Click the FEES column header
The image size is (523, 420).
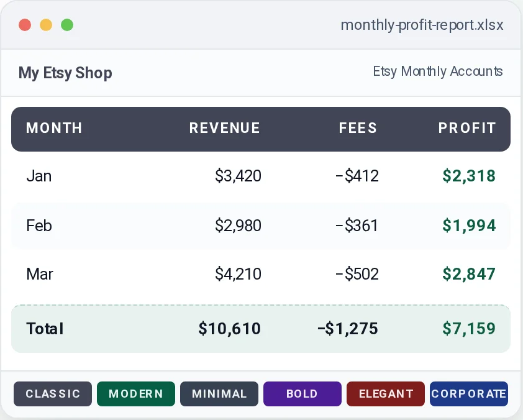[358, 128]
